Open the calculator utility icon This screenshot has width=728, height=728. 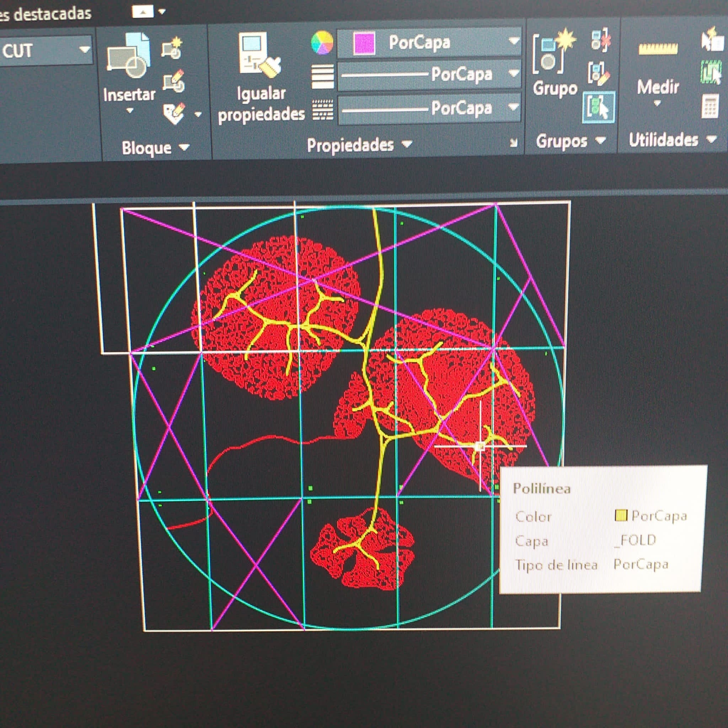click(710, 107)
